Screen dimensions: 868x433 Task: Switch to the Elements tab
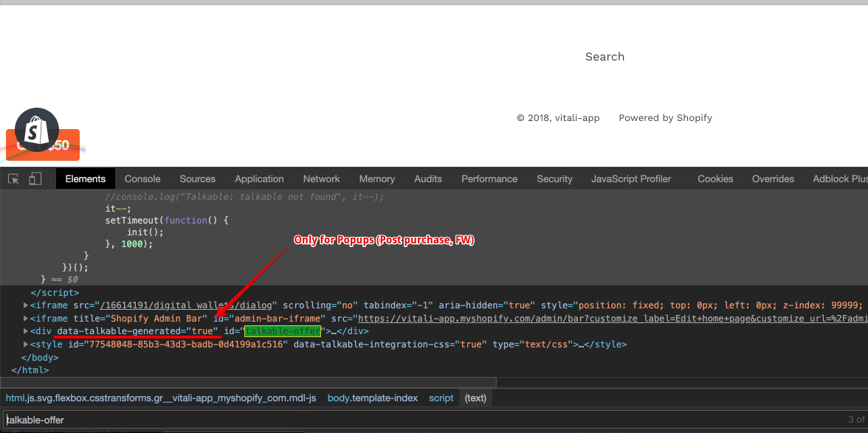tap(86, 179)
